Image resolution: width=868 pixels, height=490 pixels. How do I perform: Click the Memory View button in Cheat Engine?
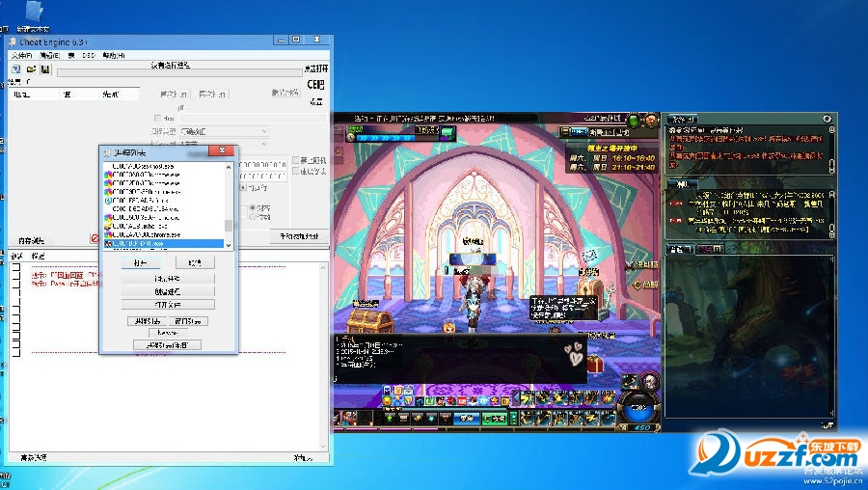pyautogui.click(x=31, y=240)
